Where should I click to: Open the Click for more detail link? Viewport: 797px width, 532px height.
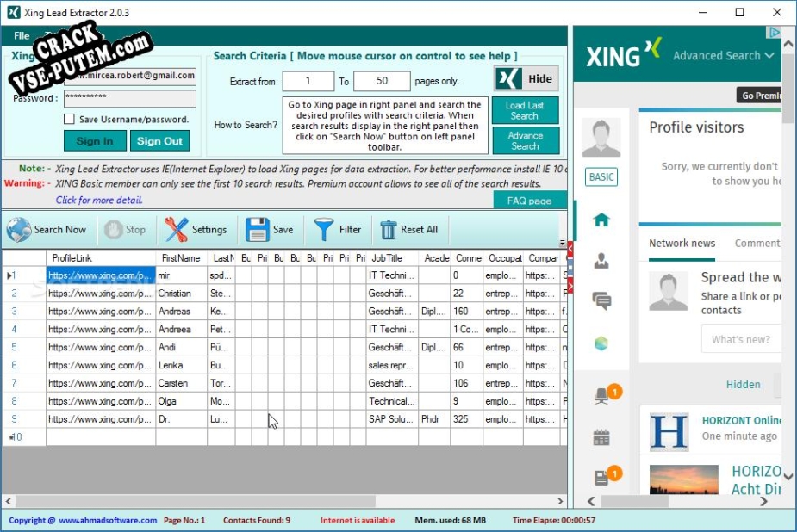pos(99,200)
